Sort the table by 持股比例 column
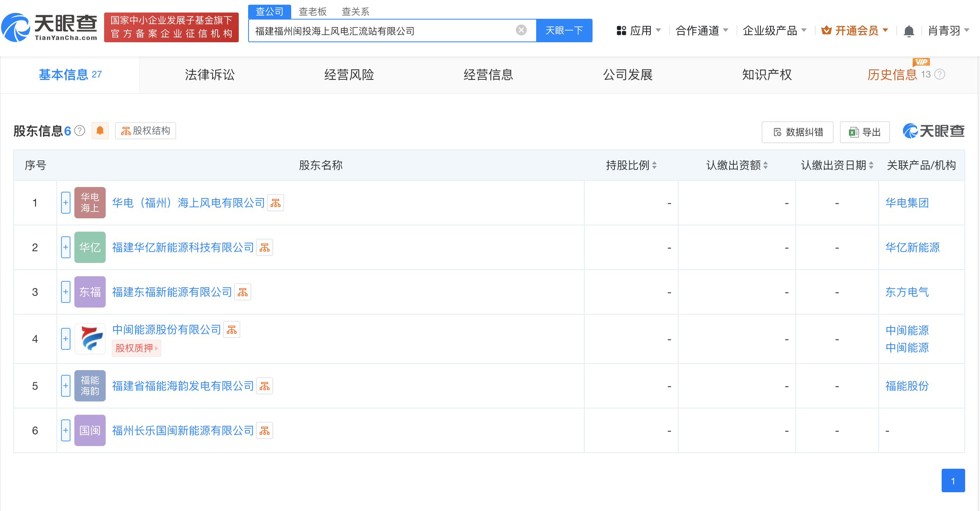This screenshot has width=980, height=511. 631,166
